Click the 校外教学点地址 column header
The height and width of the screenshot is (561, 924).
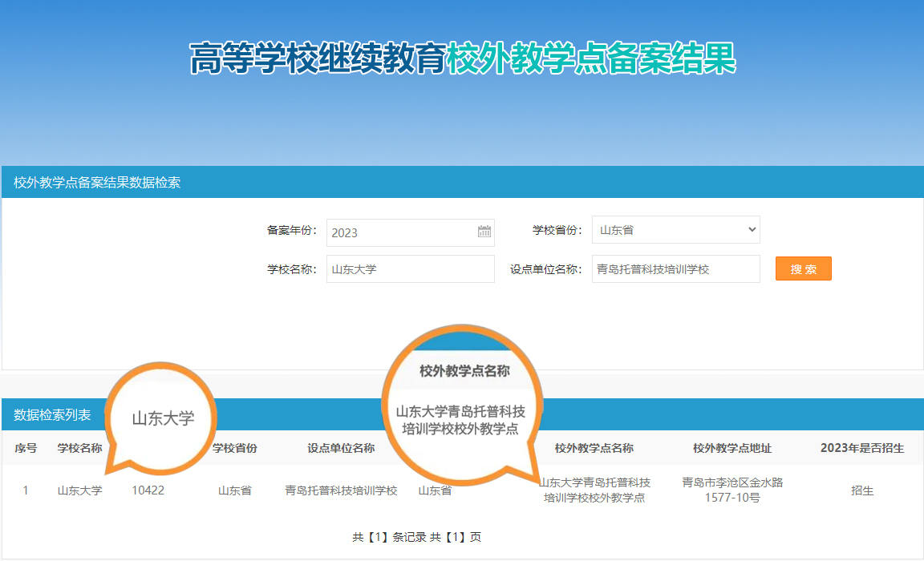coord(731,449)
